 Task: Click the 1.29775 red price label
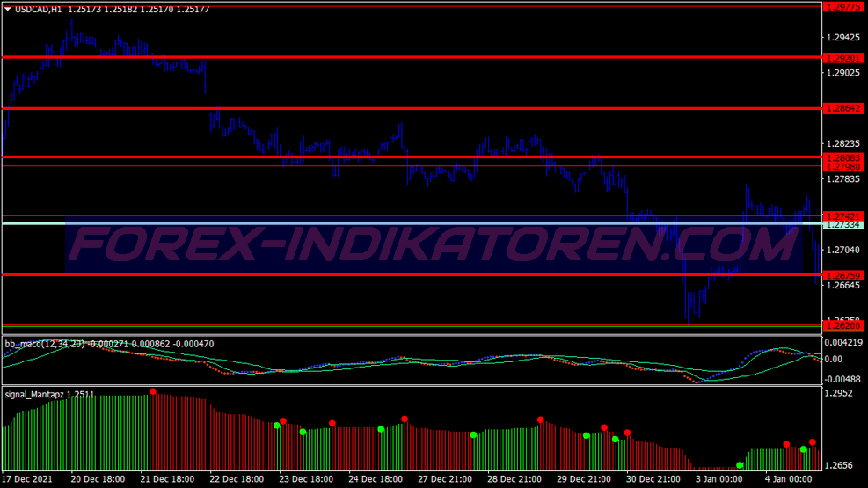pyautogui.click(x=843, y=7)
